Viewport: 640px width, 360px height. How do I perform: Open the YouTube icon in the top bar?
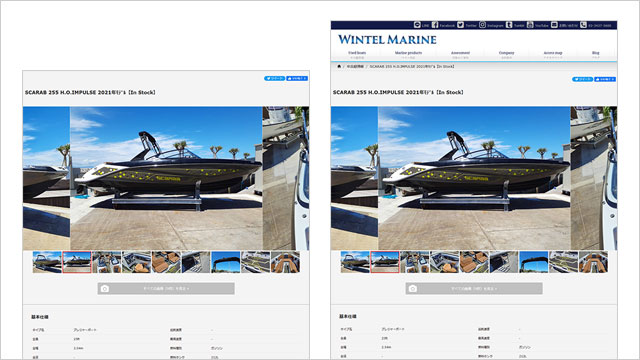click(x=530, y=25)
